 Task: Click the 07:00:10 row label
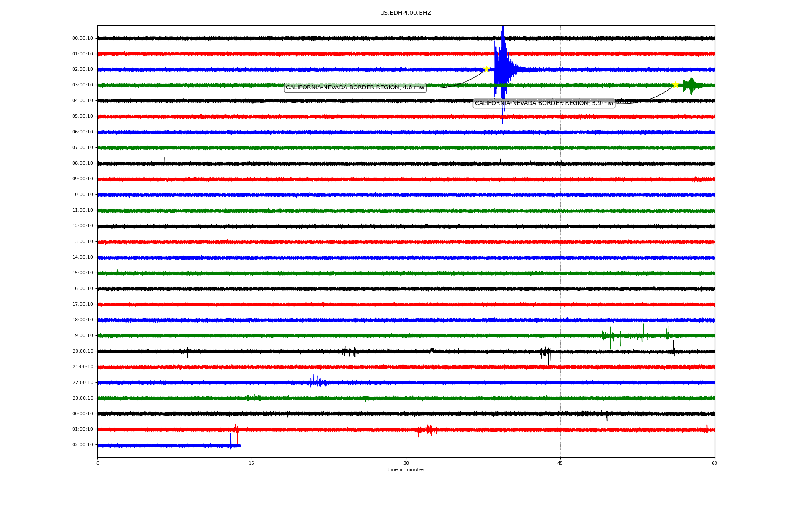82,147
